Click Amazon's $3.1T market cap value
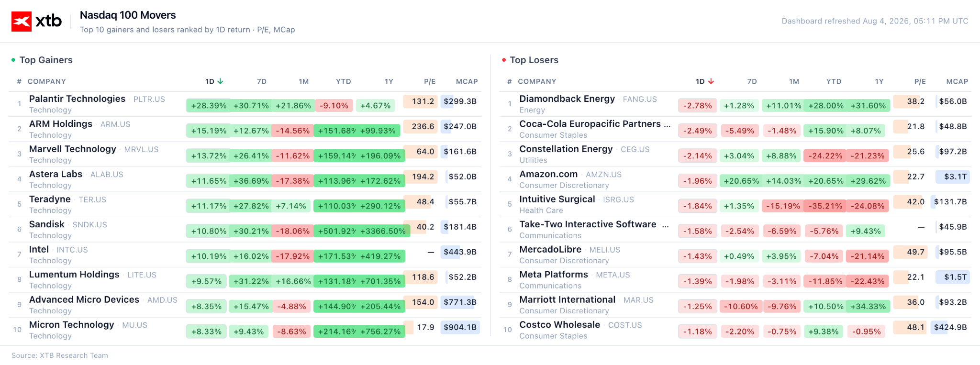Viewport: 980px width, 365px height. pyautogui.click(x=953, y=177)
